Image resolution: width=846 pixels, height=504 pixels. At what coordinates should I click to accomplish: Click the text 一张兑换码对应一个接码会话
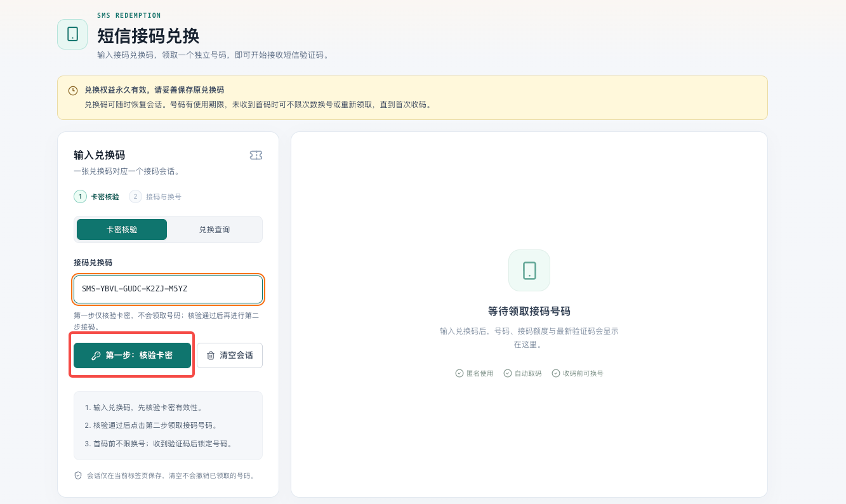(126, 171)
